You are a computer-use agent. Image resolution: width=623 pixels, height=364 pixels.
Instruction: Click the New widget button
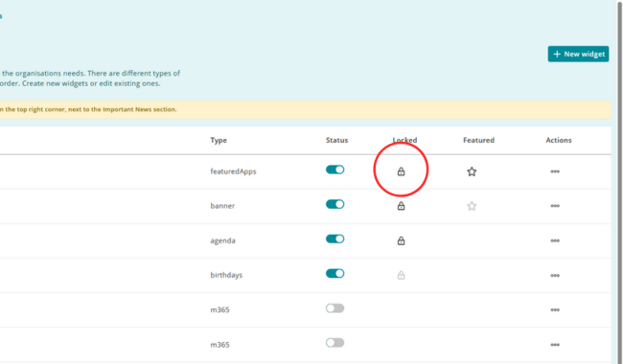pos(578,54)
